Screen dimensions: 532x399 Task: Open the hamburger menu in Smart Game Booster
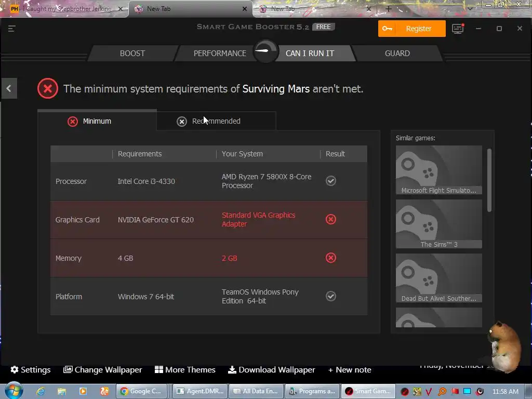pos(12,29)
